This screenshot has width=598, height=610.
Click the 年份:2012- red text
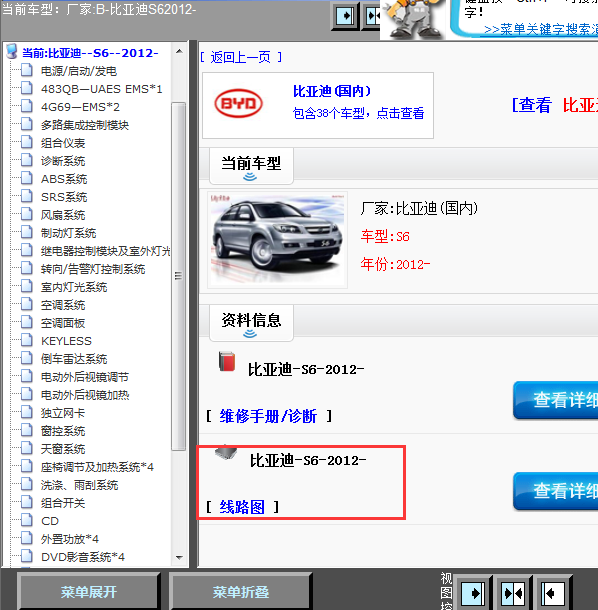395,264
